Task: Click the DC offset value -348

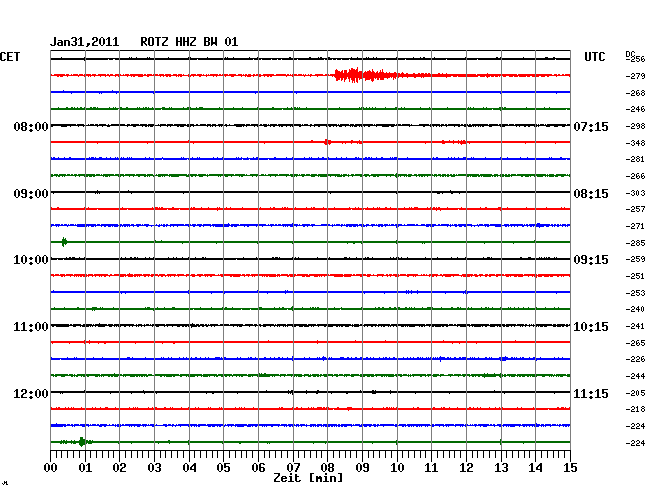Action: pos(635,143)
